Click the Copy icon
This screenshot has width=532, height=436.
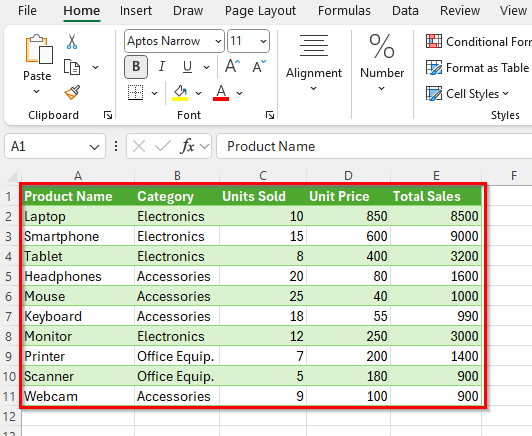(72, 67)
